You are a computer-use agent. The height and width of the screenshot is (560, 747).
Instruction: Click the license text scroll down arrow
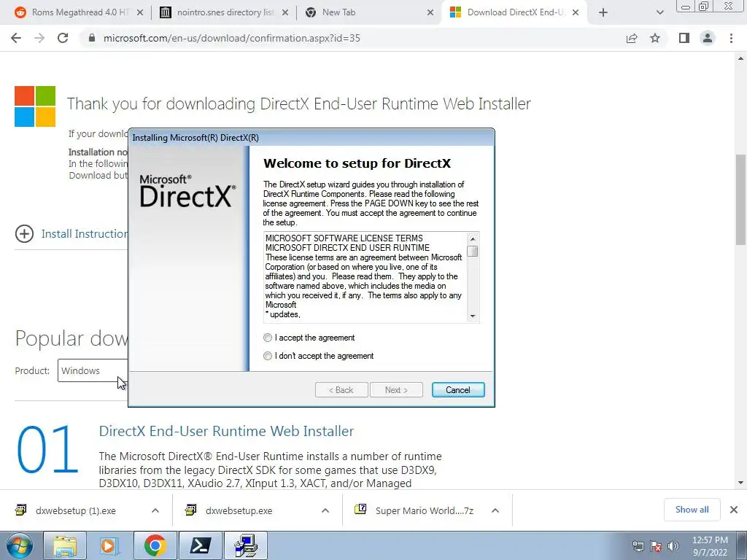pyautogui.click(x=473, y=316)
